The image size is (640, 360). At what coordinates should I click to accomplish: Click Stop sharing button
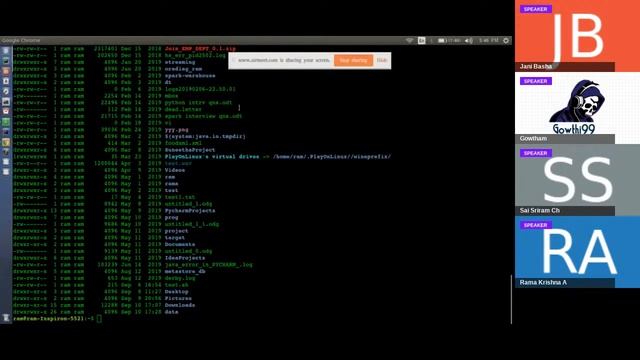[353, 60]
